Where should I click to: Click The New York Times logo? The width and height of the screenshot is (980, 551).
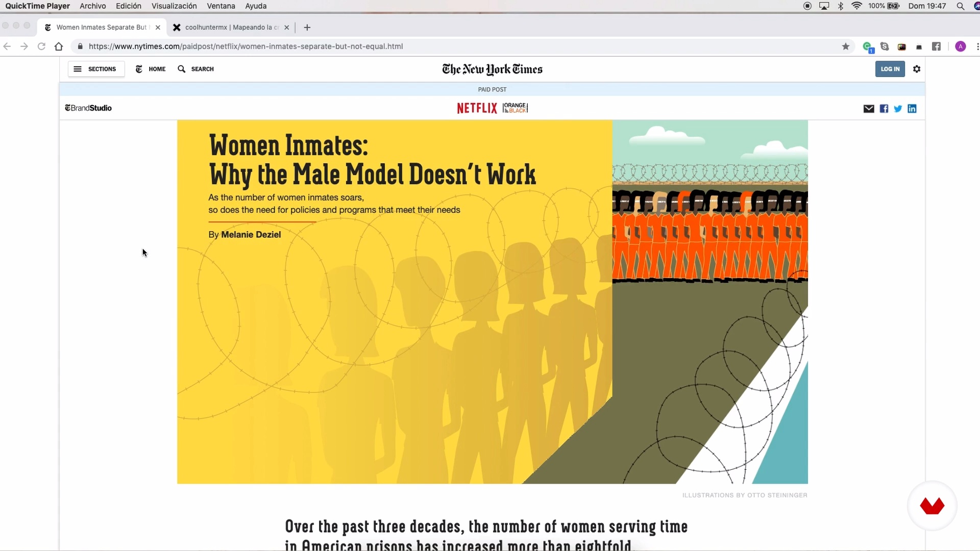tap(492, 69)
